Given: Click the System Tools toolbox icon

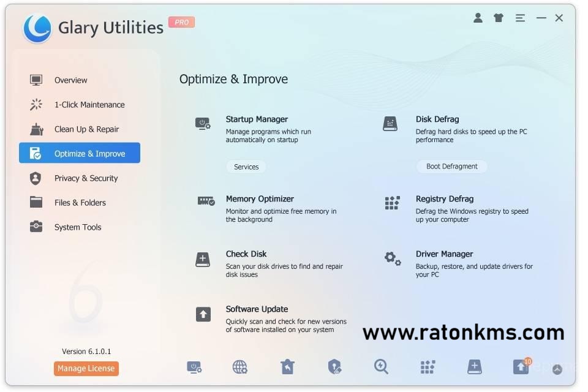Looking at the screenshot, I should coord(36,227).
